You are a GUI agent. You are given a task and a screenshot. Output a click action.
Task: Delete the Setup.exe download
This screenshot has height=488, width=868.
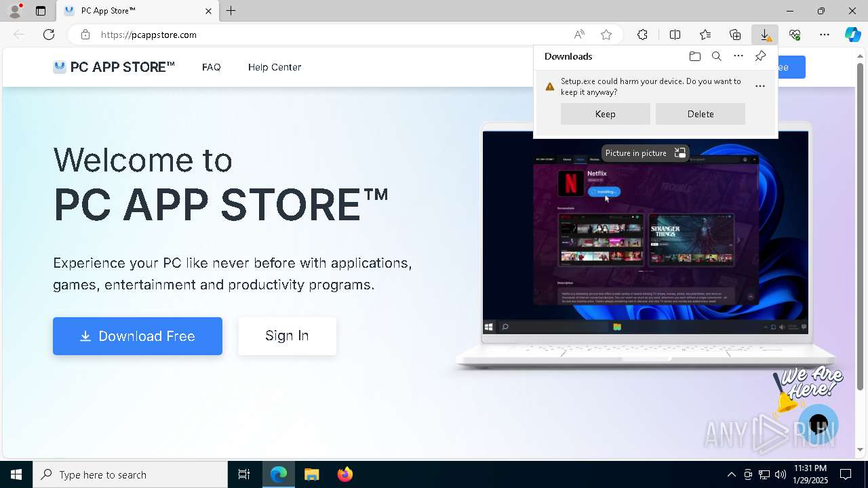(x=701, y=114)
